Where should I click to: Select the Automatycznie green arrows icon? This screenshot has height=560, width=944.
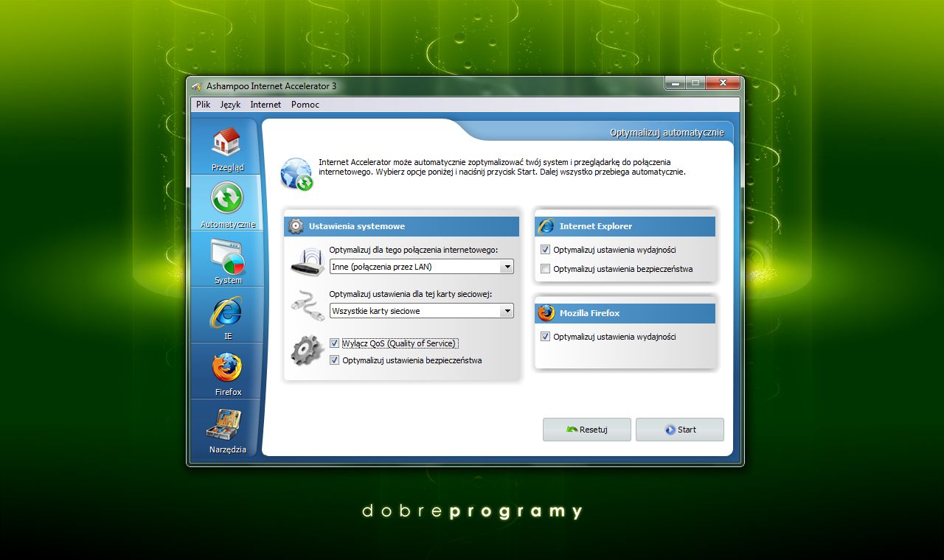pyautogui.click(x=227, y=197)
